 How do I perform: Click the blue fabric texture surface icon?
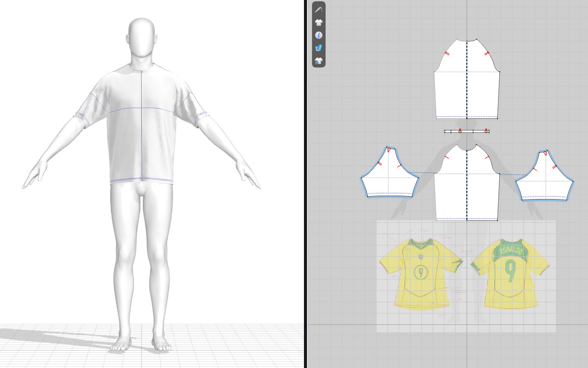pos(319,48)
